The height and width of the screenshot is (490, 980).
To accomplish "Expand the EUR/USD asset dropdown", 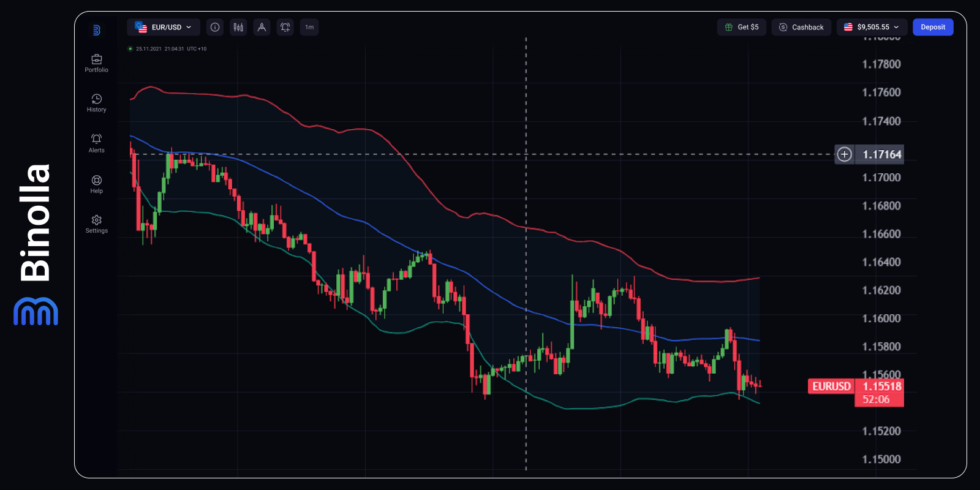I will [164, 27].
